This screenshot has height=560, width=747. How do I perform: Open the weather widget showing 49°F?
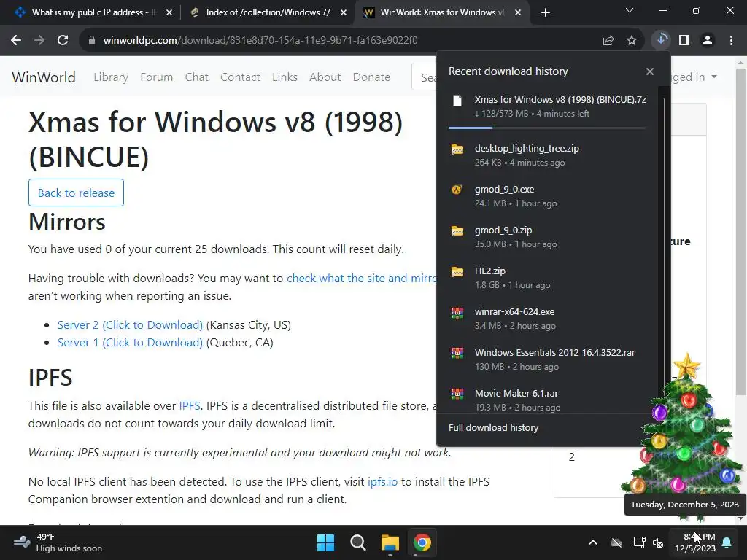click(x=57, y=542)
